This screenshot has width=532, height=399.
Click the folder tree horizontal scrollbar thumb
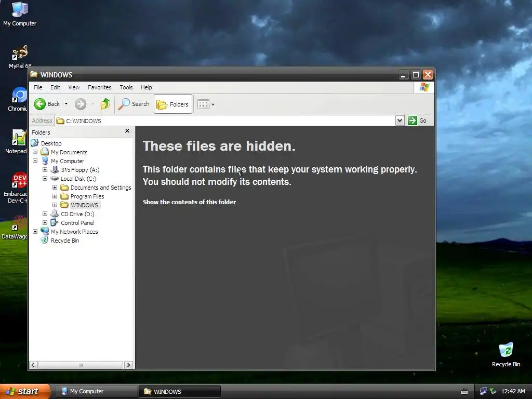(81, 365)
